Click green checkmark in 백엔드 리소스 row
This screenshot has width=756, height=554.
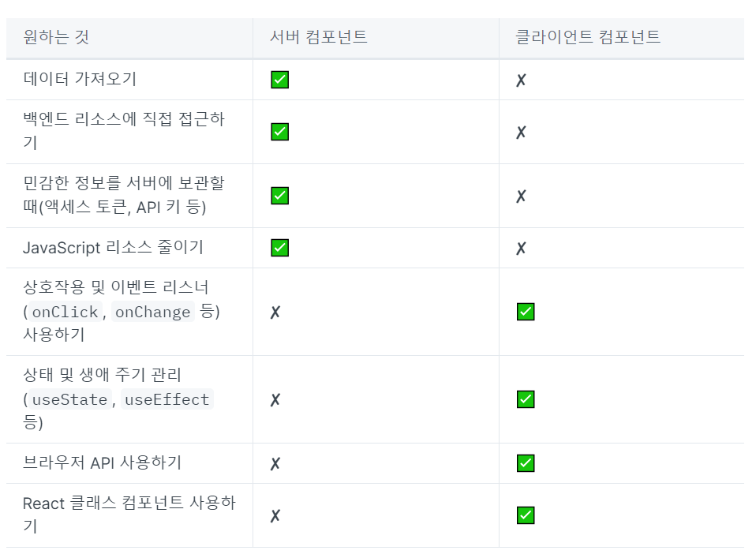tap(279, 132)
